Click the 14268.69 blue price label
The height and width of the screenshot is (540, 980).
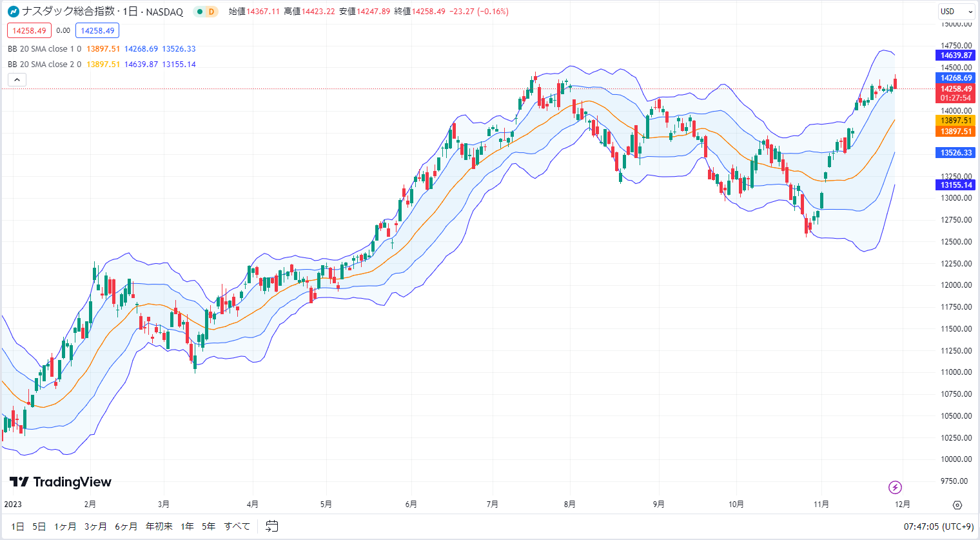[955, 78]
